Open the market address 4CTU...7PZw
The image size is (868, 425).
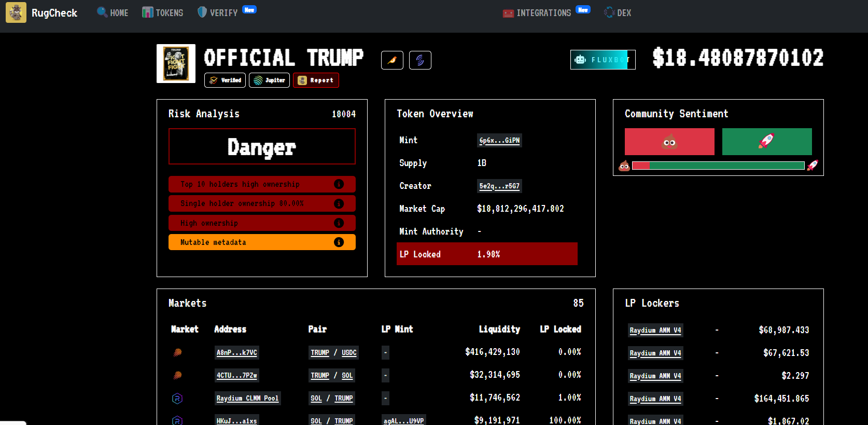[x=236, y=376]
